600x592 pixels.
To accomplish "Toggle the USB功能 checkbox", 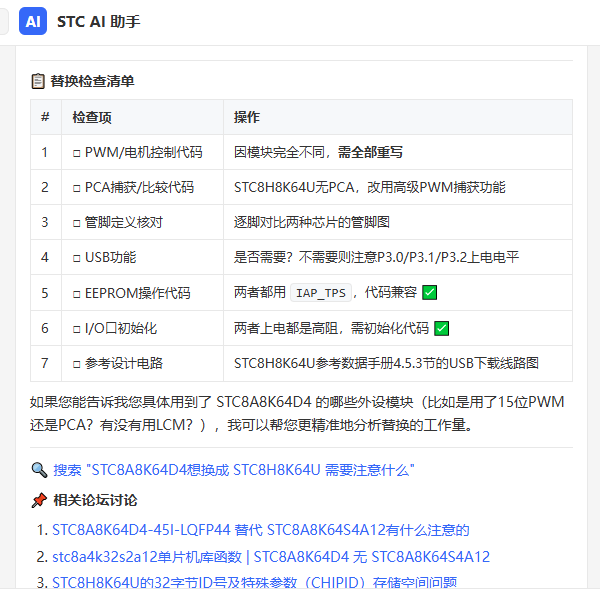I will (77, 258).
